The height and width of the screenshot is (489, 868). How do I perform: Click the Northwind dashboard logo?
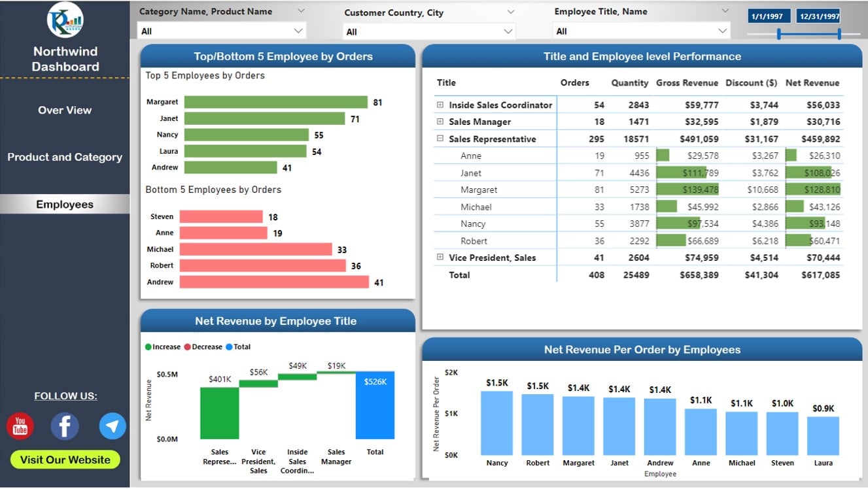pos(65,20)
